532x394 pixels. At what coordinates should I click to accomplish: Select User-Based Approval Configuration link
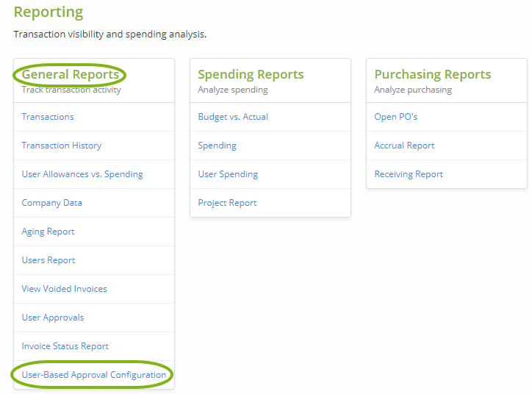[x=94, y=375]
